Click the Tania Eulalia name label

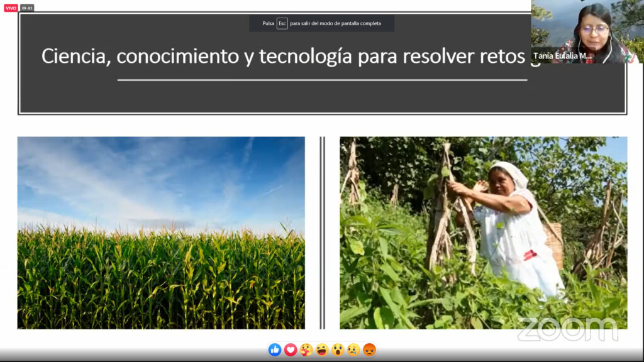[x=563, y=56]
